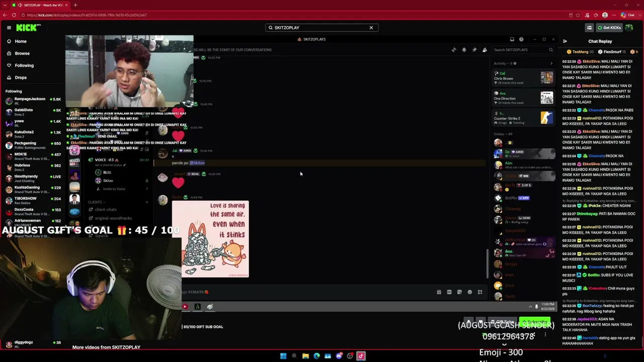Open TIBORSHOW channel from Following list
This screenshot has height=362, width=644.
pos(33,201)
